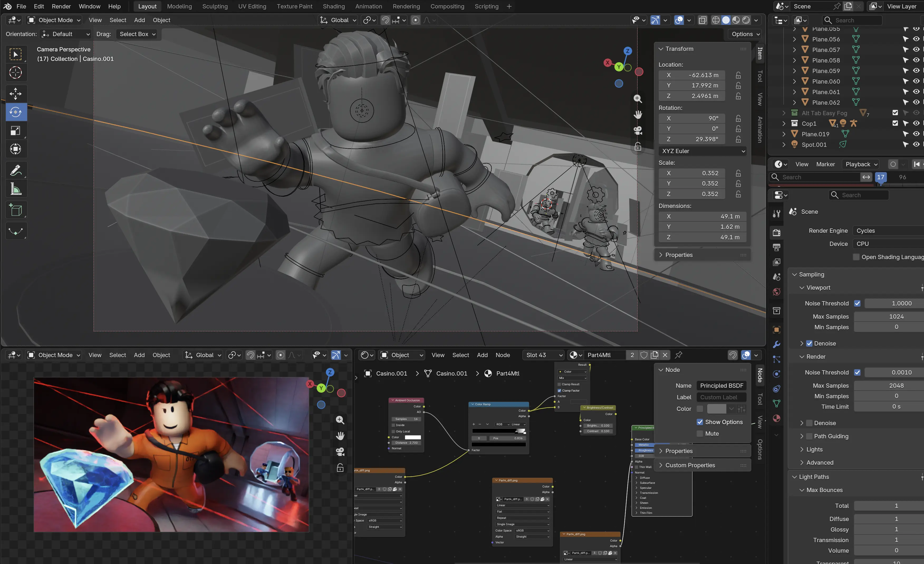Open the World properties tab icon
This screenshot has width=924, height=564.
pyautogui.click(x=777, y=292)
